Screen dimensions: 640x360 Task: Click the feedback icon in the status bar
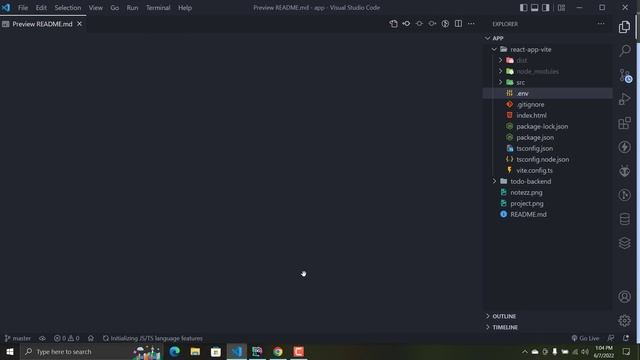(611, 338)
